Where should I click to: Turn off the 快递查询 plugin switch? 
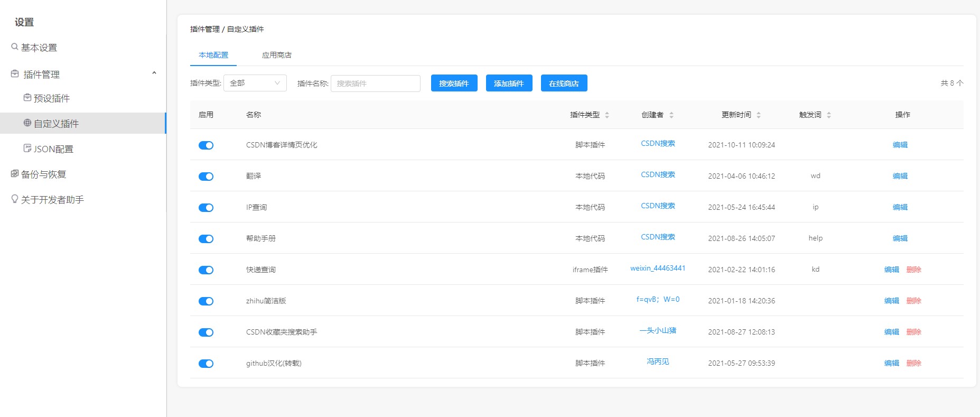(x=206, y=270)
